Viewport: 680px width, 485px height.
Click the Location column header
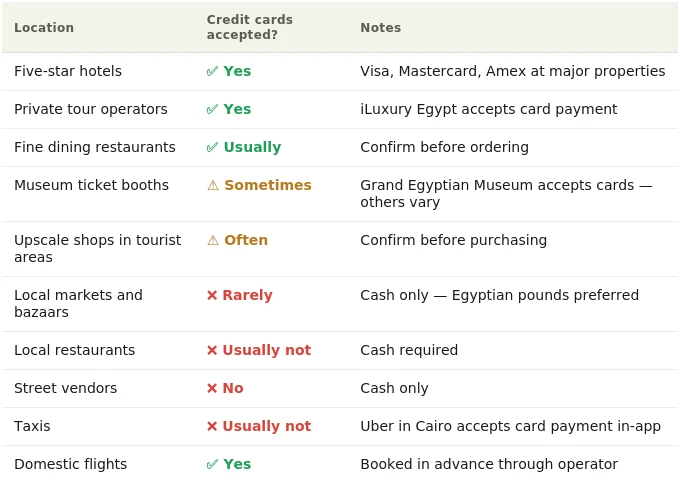pyautogui.click(x=44, y=28)
